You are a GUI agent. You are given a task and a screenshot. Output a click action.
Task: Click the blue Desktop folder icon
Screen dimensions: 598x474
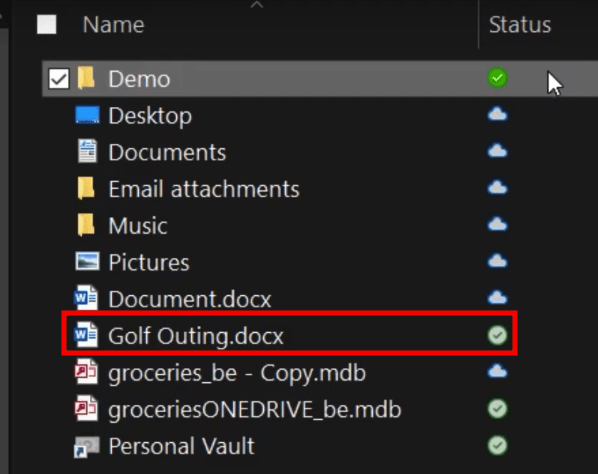(x=87, y=115)
